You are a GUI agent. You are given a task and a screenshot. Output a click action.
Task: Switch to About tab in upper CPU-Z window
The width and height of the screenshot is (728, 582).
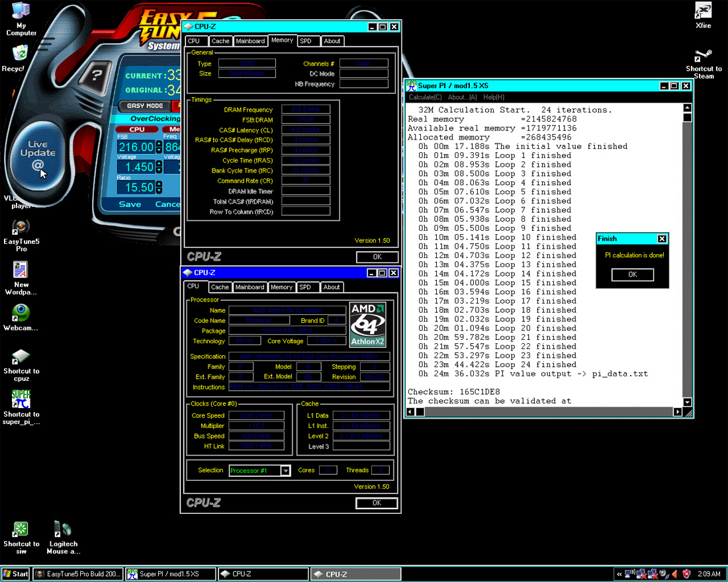click(x=332, y=41)
